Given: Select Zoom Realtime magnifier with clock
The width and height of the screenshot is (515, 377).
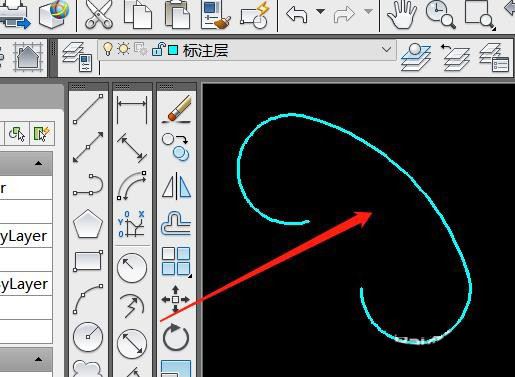Looking at the screenshot, I should point(440,14).
